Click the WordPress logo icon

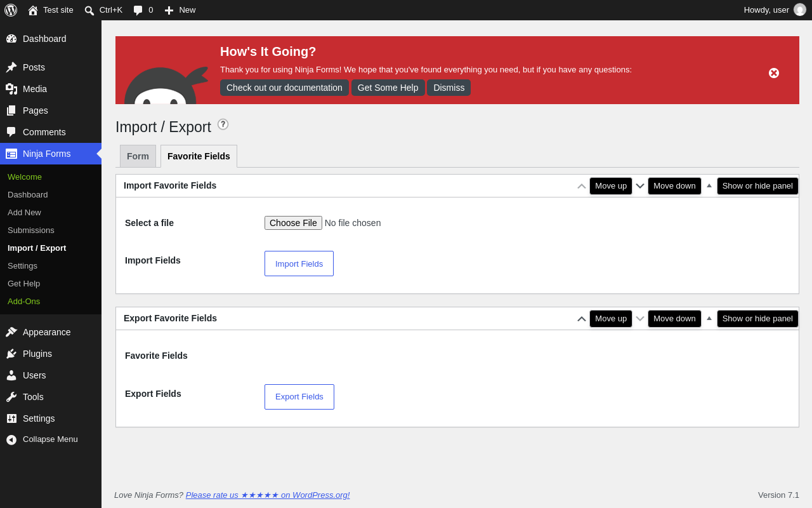(x=11, y=10)
